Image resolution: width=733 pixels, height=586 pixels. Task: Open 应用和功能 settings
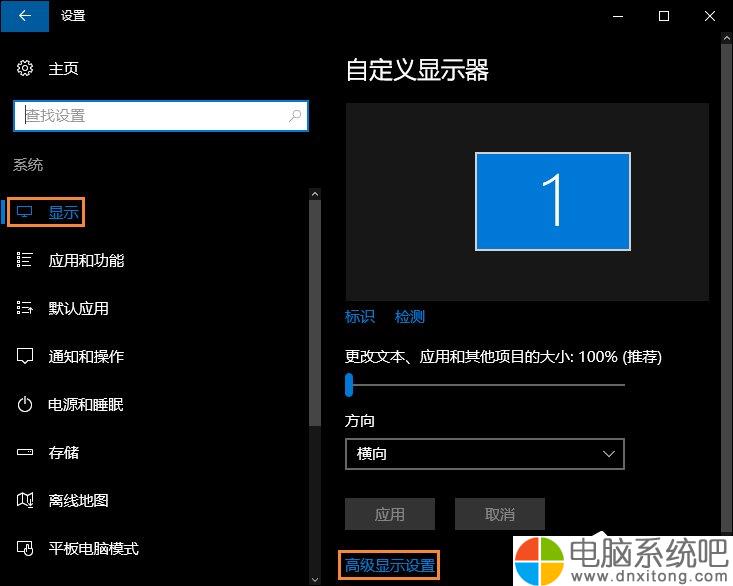pyautogui.click(x=86, y=260)
